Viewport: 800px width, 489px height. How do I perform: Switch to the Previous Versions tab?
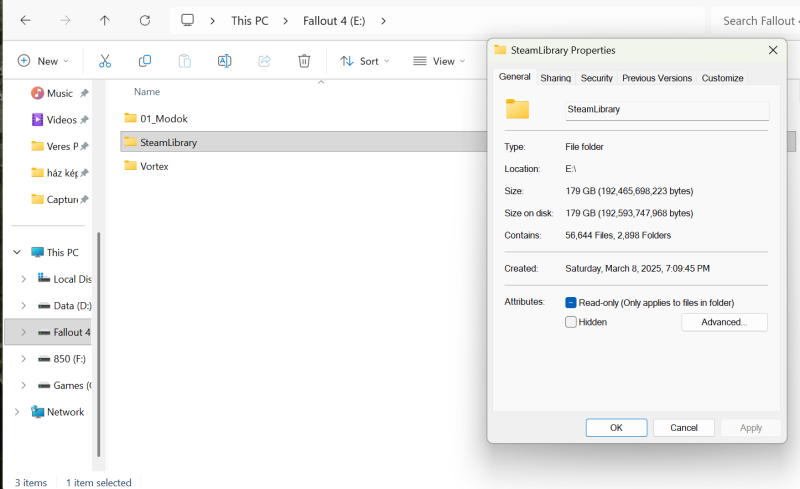click(657, 78)
